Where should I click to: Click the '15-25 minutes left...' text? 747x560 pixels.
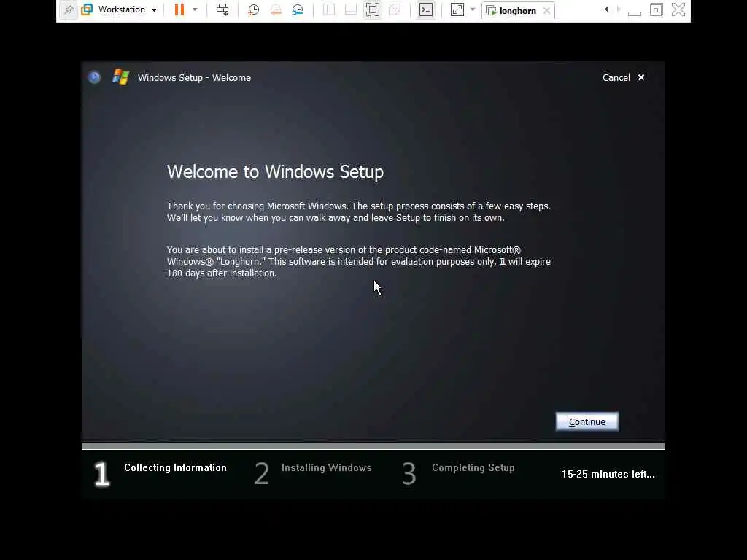[608, 474]
